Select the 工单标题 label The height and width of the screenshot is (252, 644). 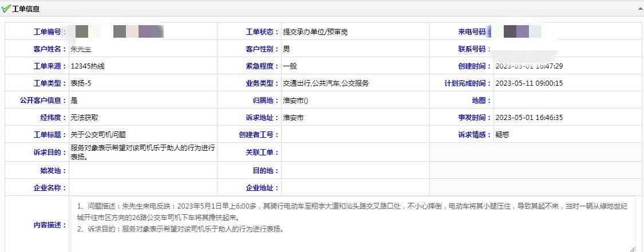point(50,135)
